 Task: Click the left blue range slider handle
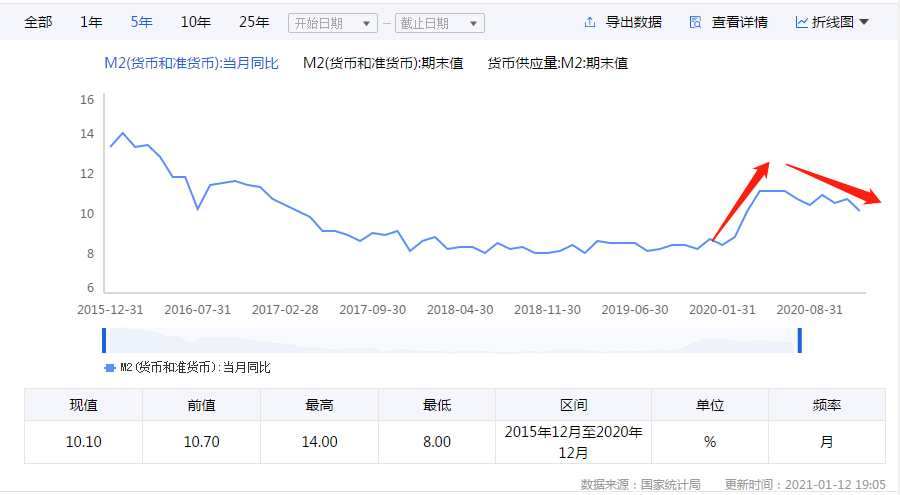[x=104, y=340]
